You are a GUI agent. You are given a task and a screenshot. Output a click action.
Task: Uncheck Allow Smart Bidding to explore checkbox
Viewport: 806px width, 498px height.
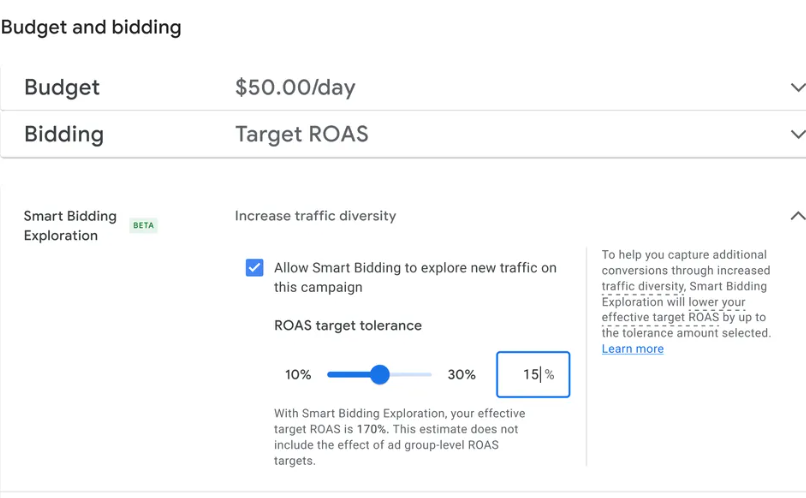tap(255, 268)
